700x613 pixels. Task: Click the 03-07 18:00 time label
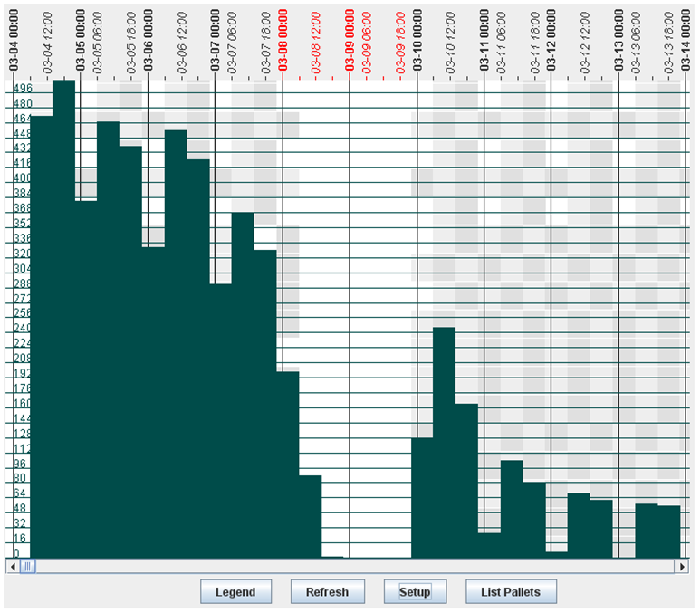coord(265,43)
